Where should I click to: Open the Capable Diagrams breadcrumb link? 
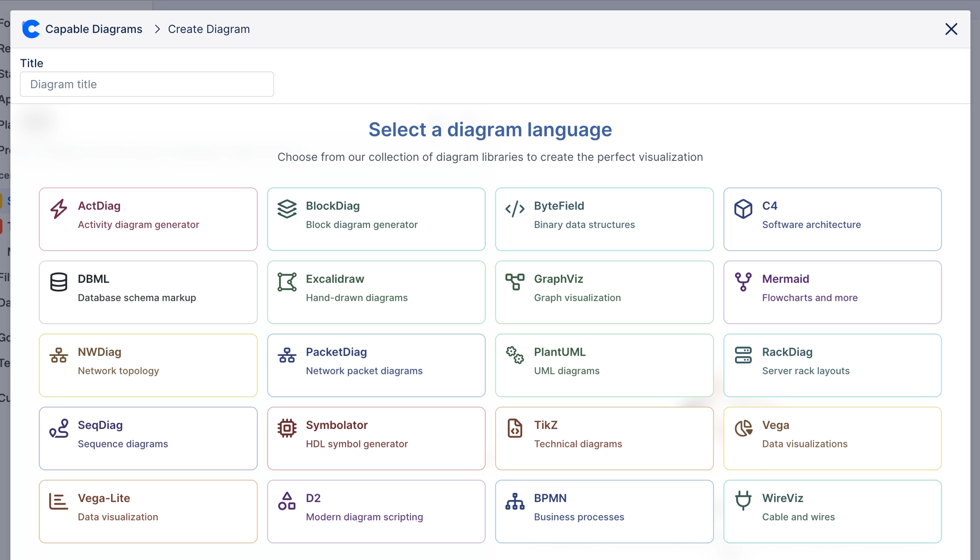pyautogui.click(x=93, y=29)
